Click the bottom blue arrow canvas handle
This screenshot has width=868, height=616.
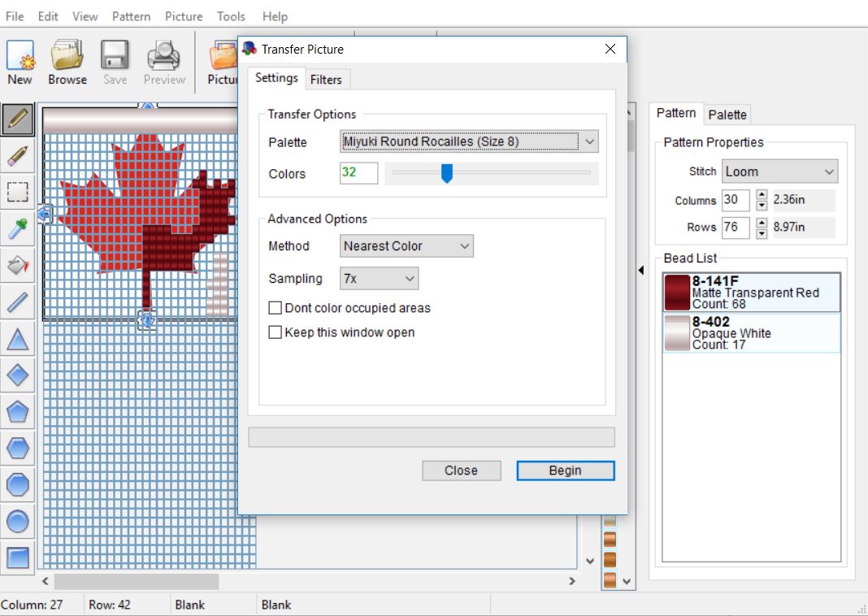pyautogui.click(x=146, y=321)
